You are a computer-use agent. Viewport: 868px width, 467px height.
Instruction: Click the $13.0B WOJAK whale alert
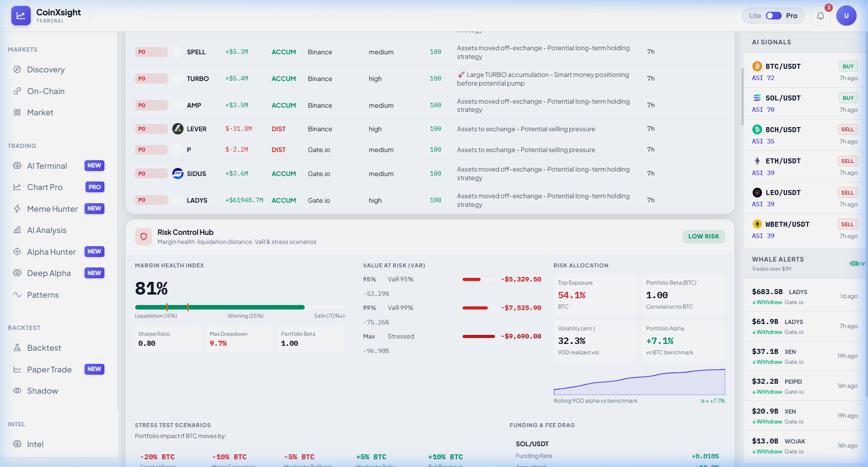805,446
